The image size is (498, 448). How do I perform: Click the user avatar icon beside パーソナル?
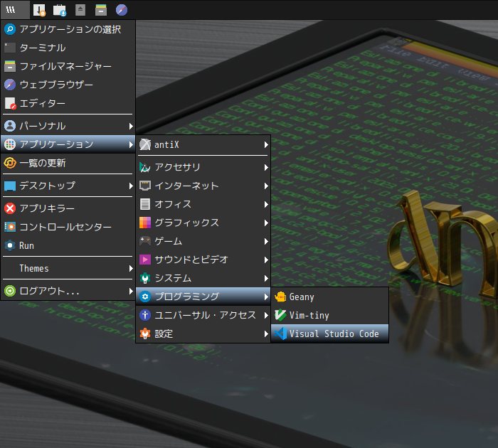tap(10, 126)
